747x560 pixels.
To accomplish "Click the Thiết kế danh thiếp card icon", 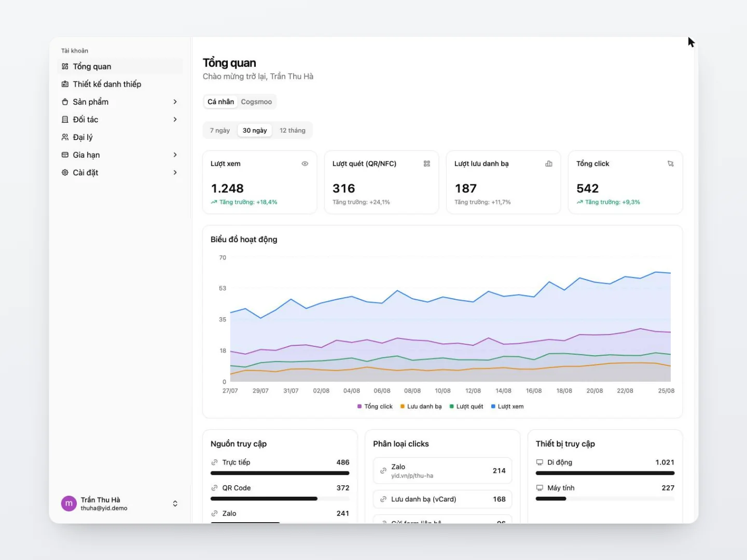I will click(65, 84).
